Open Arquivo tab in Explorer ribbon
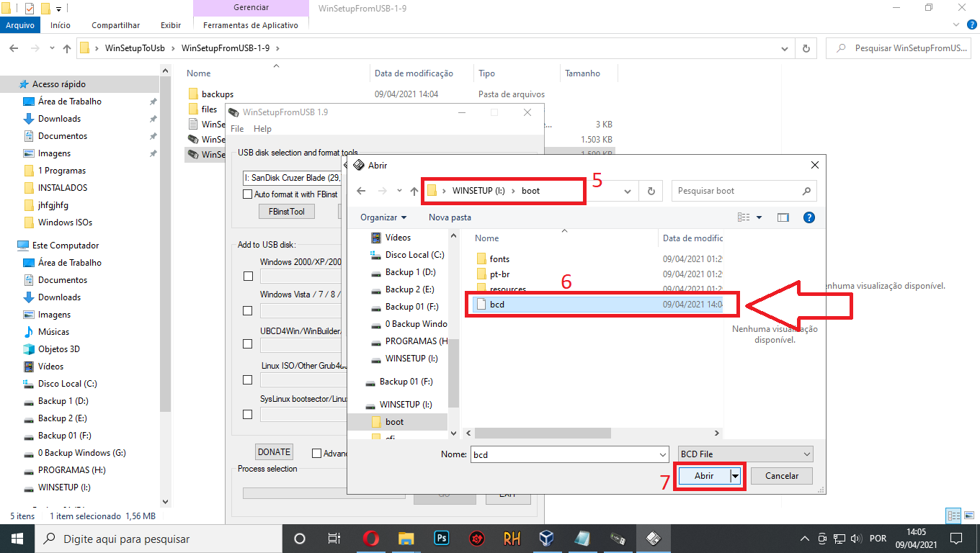 (x=20, y=25)
